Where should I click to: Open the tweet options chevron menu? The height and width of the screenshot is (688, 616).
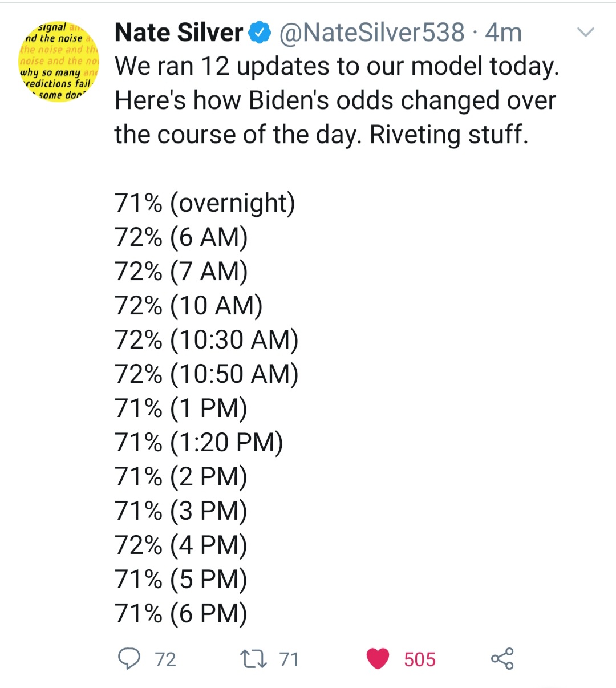tap(586, 33)
